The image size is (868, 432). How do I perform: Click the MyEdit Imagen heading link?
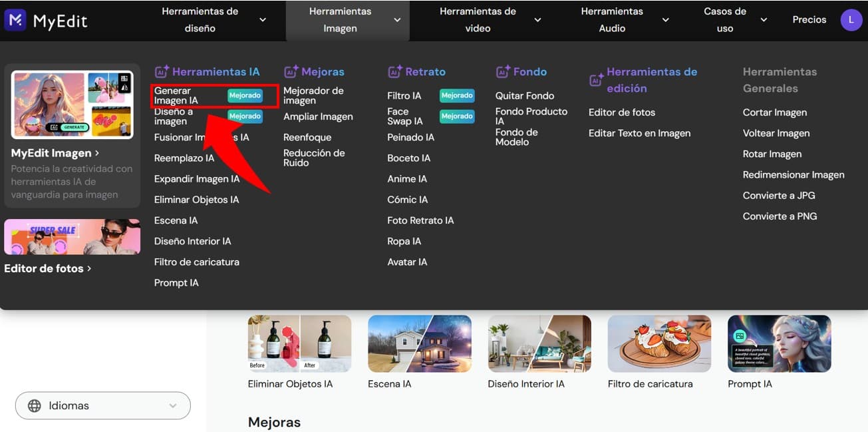(x=55, y=153)
